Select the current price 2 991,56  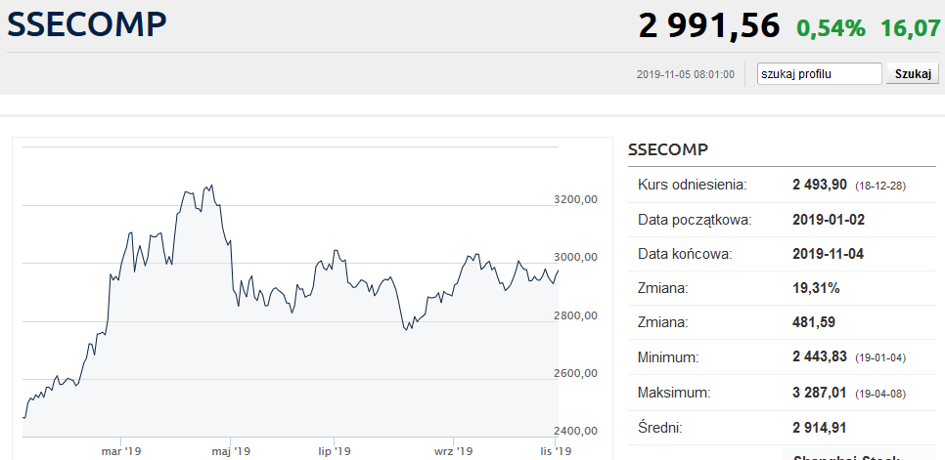[709, 26]
